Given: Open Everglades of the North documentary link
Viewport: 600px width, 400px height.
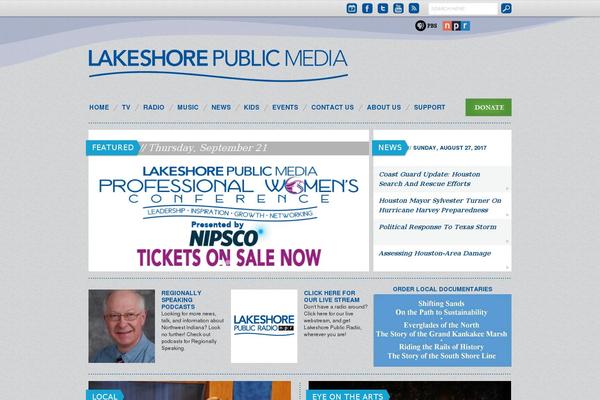Looking at the screenshot, I should pos(441,330).
